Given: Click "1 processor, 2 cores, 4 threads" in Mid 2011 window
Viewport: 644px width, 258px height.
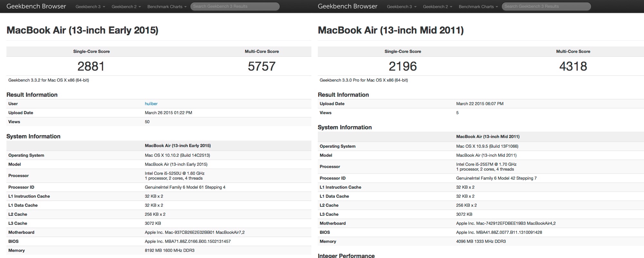Looking at the screenshot, I should [x=485, y=169].
